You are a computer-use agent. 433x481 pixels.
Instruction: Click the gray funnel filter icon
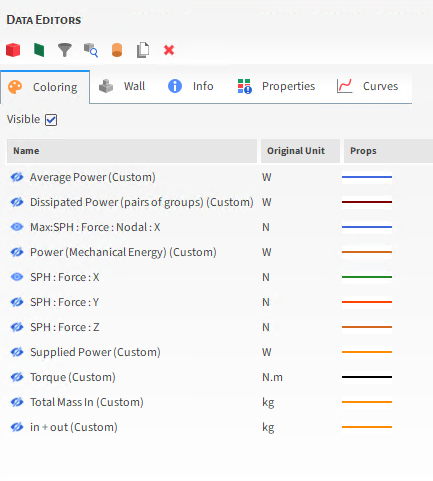tap(65, 50)
